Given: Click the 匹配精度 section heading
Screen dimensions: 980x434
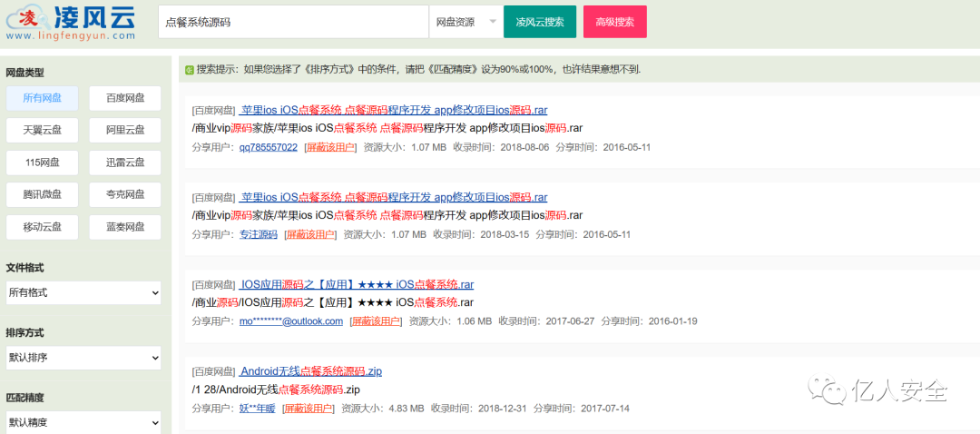Looking at the screenshot, I should point(25,398).
